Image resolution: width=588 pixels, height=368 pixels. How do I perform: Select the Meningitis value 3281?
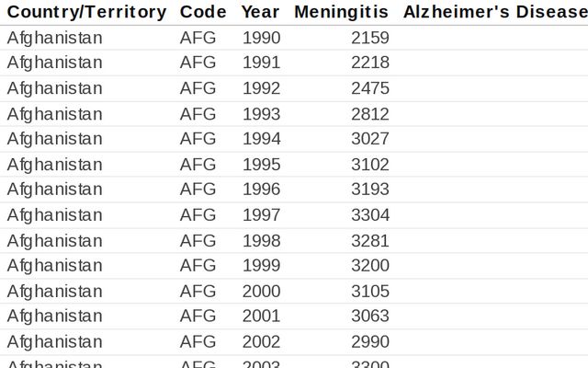(x=370, y=241)
